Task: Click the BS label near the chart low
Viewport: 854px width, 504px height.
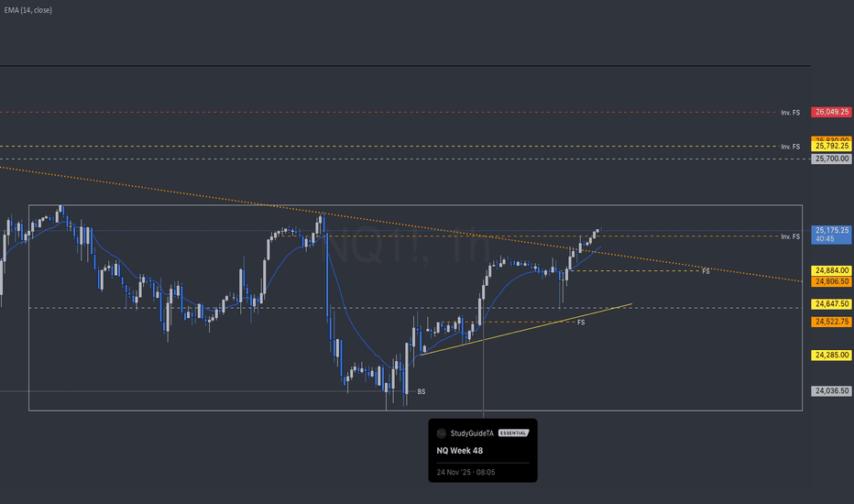Action: (x=422, y=391)
